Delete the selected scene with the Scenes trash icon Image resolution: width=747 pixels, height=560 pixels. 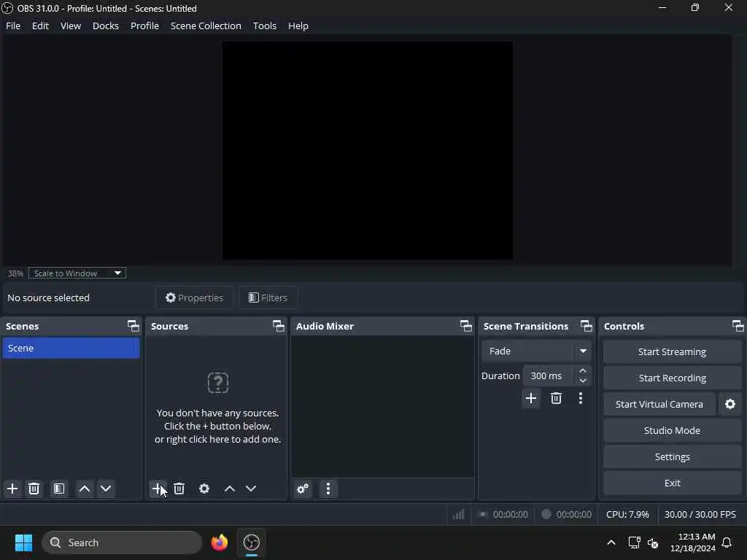click(x=34, y=489)
